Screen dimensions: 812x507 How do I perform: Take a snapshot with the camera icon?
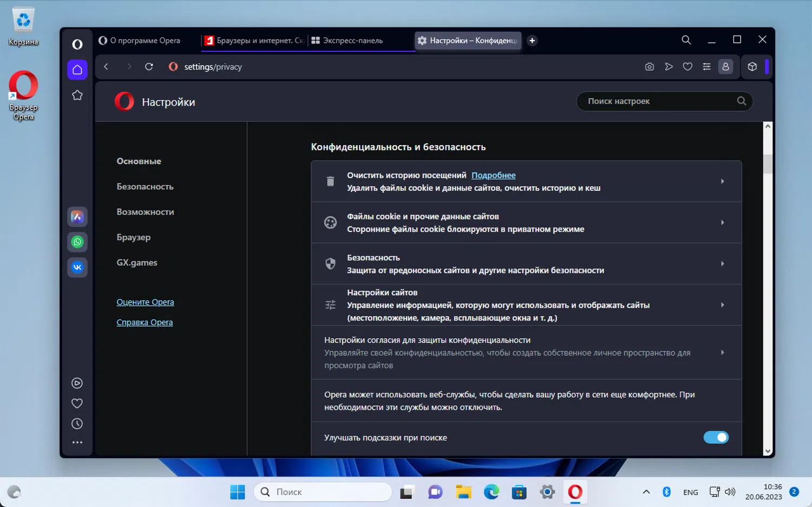click(650, 67)
